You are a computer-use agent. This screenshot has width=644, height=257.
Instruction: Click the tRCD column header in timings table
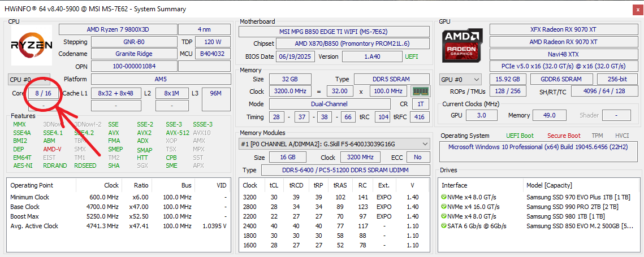coord(296,185)
